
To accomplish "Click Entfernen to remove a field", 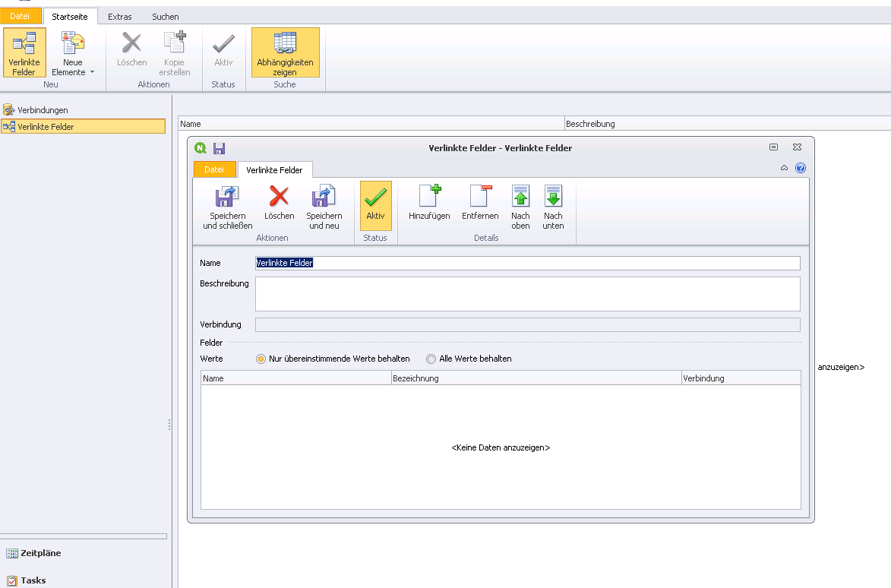I will [x=480, y=198].
